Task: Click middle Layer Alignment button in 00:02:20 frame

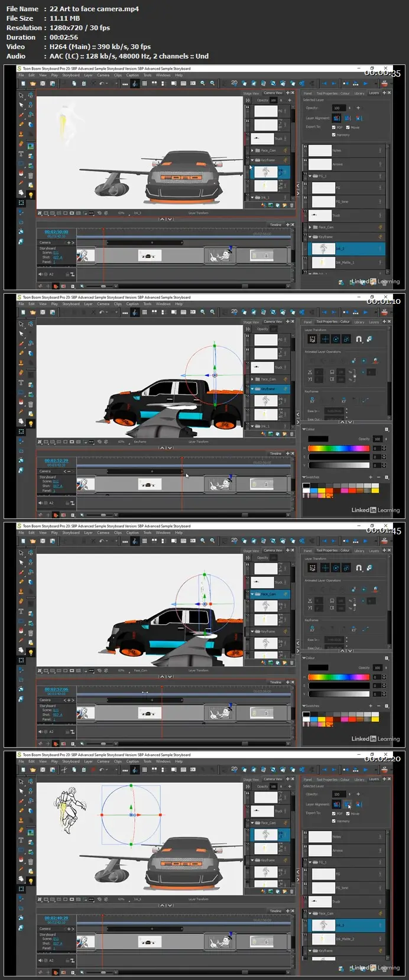Action: coord(348,804)
